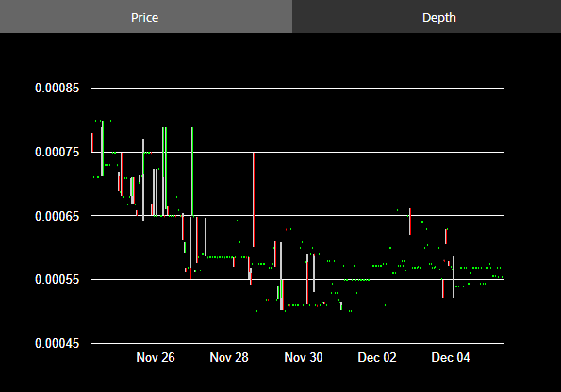The height and width of the screenshot is (392, 561).
Task: Click the 0.00075 price axis label
Action: [x=57, y=152]
